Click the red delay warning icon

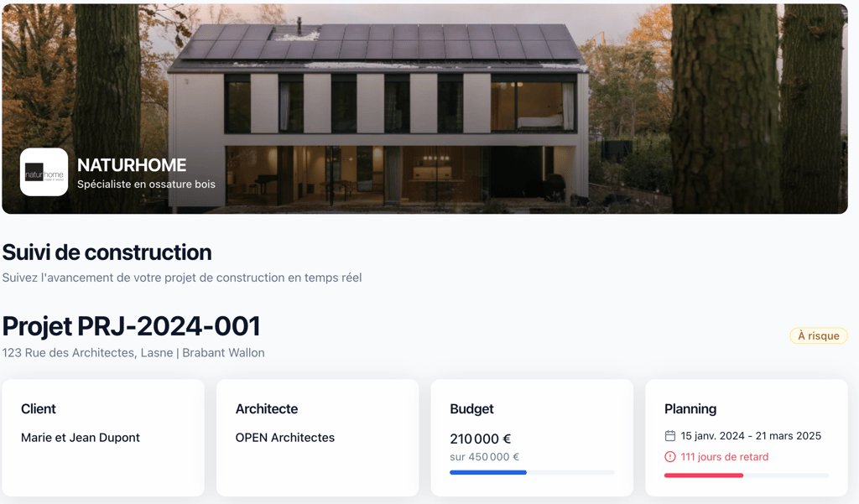click(x=670, y=457)
